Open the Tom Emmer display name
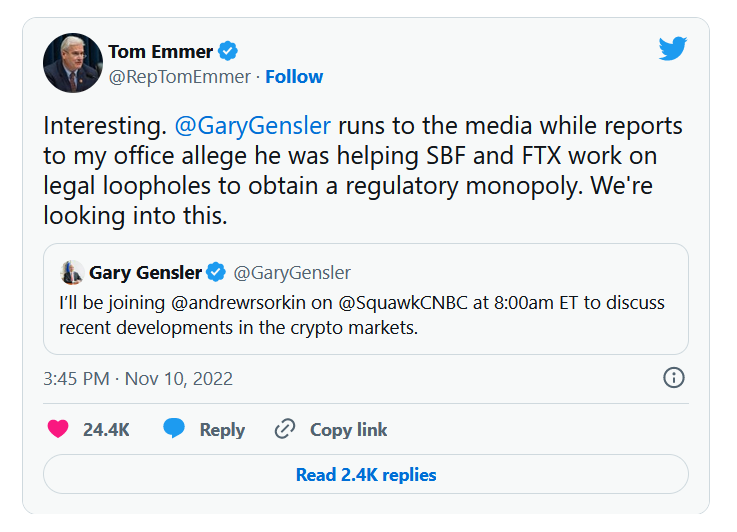Image resolution: width=737 pixels, height=532 pixels. (159, 51)
